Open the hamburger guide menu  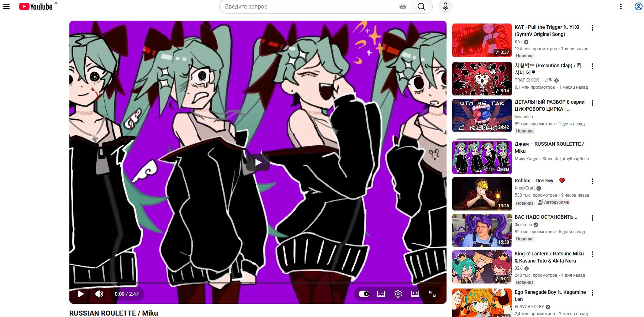(6, 6)
